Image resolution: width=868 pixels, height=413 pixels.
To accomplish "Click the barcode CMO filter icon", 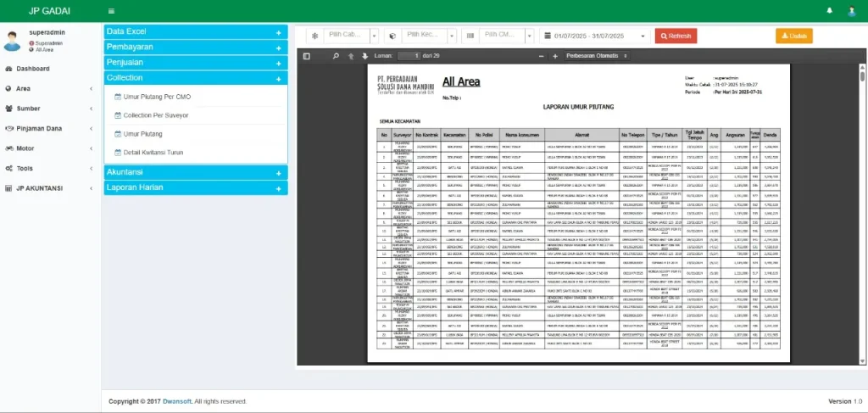I will point(470,36).
